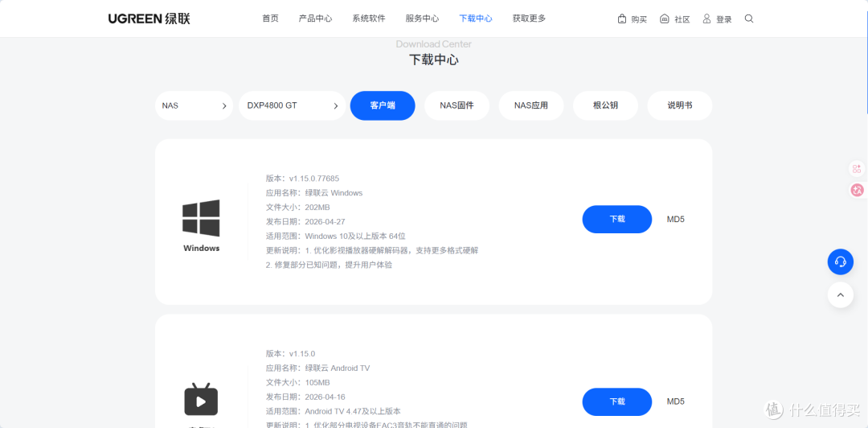
Task: Click the UGREEN 绿联 logo
Action: click(149, 19)
